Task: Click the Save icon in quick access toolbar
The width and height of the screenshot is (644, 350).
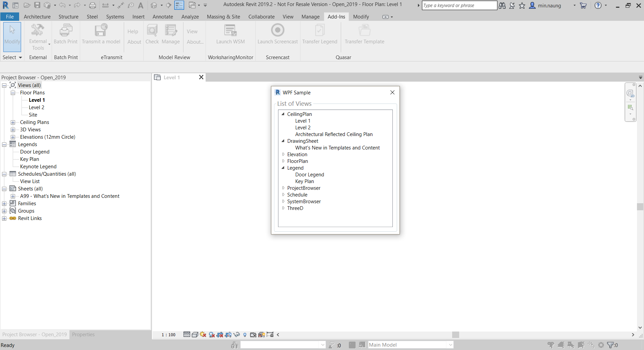Action: coord(37,5)
